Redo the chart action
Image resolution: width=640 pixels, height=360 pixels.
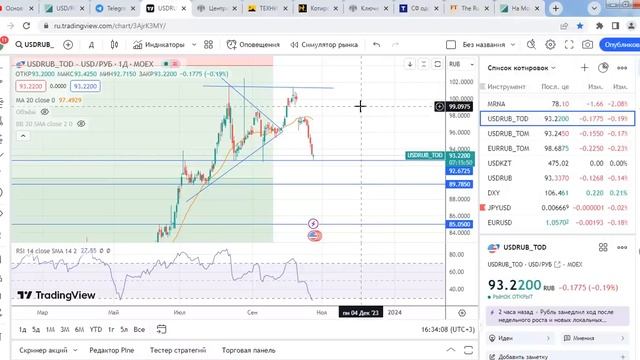pos(395,44)
